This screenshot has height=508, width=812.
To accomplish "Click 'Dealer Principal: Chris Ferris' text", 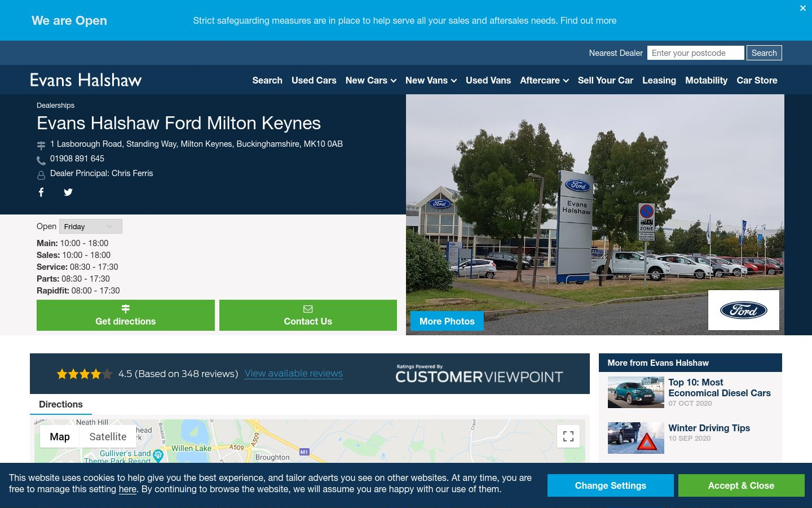I will 101,173.
